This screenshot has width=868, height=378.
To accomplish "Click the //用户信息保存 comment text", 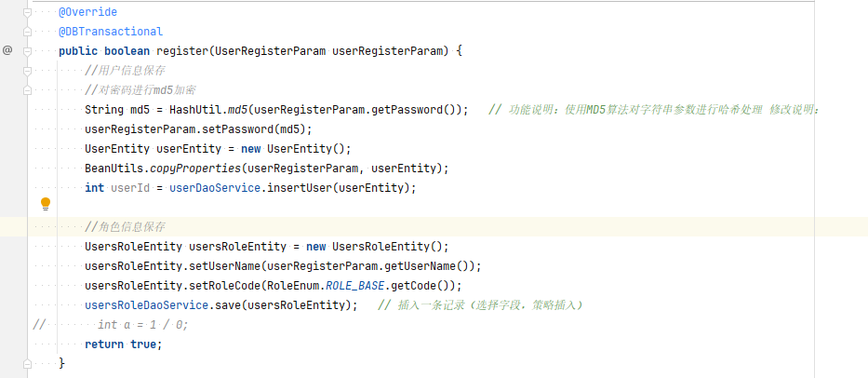I will click(x=125, y=71).
